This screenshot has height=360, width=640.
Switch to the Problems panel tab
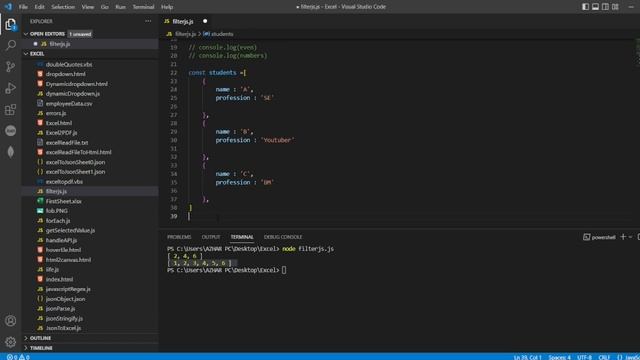pyautogui.click(x=179, y=237)
